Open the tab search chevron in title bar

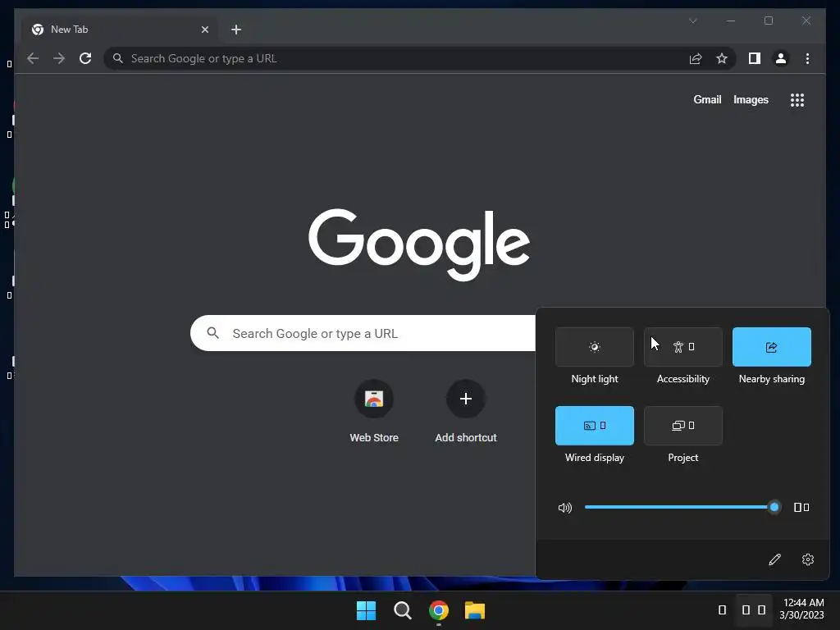(x=692, y=21)
